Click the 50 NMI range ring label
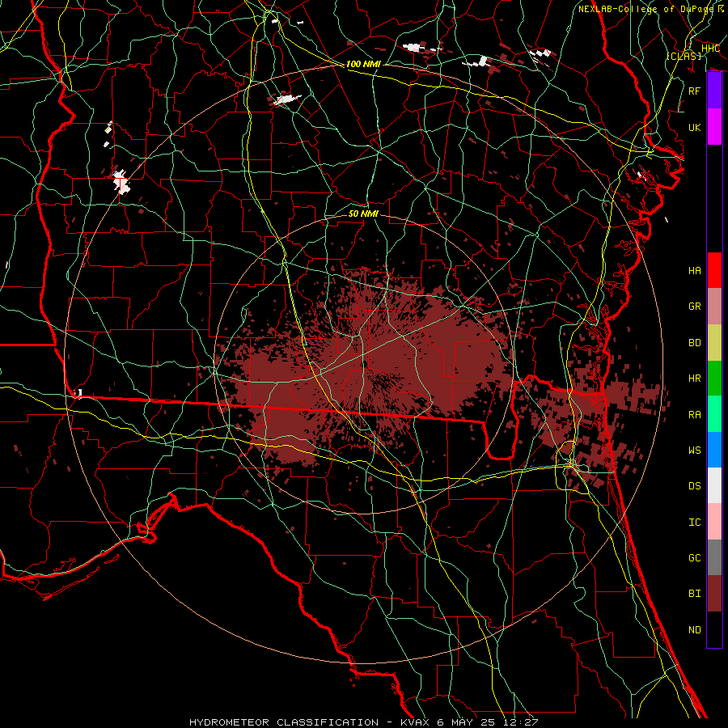Viewport: 728px width, 728px height. coord(363,214)
